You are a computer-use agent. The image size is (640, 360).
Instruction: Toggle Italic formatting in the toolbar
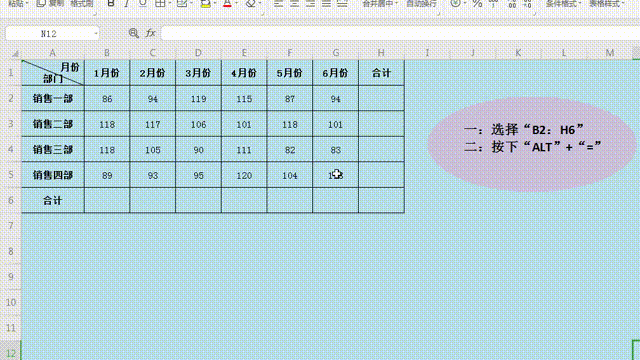(x=127, y=3)
